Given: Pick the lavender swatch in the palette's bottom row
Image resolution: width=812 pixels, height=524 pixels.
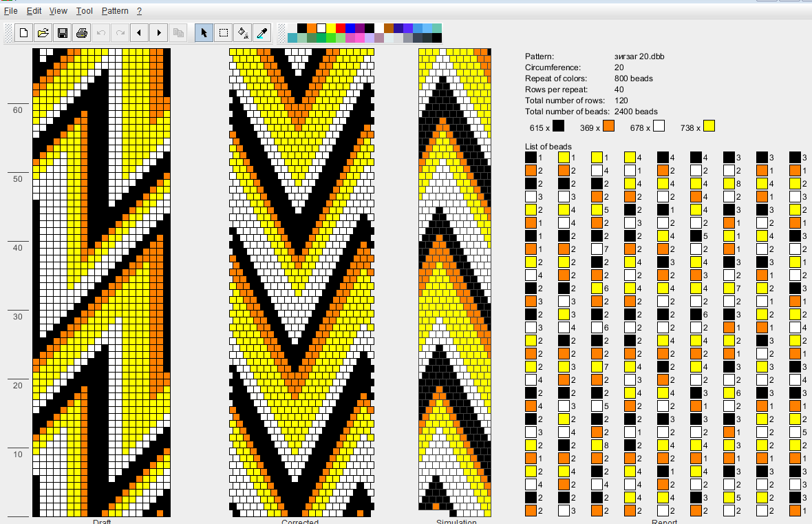Looking at the screenshot, I should tap(370, 38).
